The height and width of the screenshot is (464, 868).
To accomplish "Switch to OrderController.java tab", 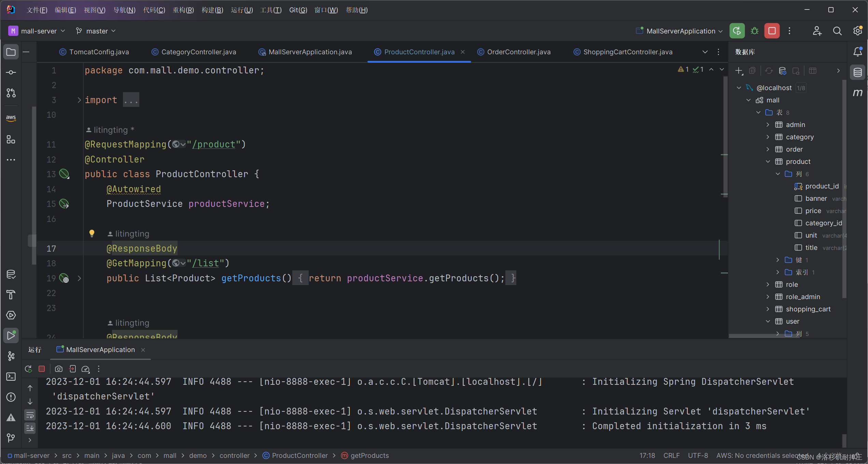I will pyautogui.click(x=514, y=52).
